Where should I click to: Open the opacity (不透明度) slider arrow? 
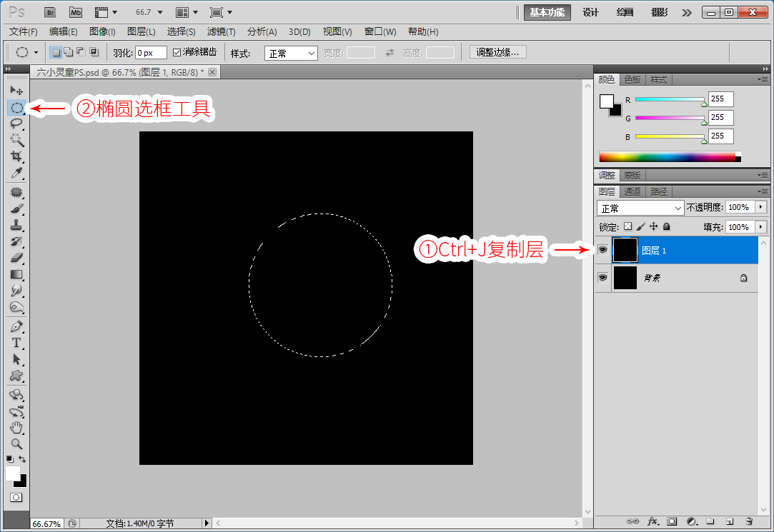[760, 207]
